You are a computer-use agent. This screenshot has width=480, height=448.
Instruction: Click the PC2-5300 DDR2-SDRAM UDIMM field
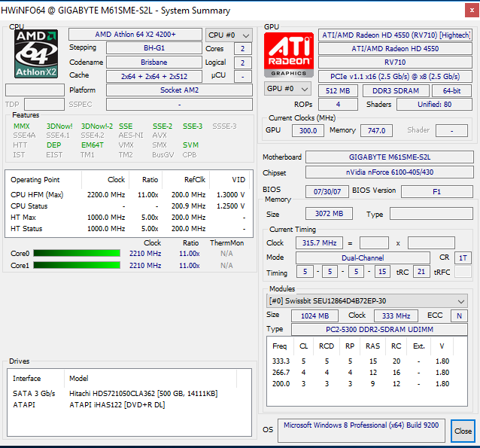[379, 330]
